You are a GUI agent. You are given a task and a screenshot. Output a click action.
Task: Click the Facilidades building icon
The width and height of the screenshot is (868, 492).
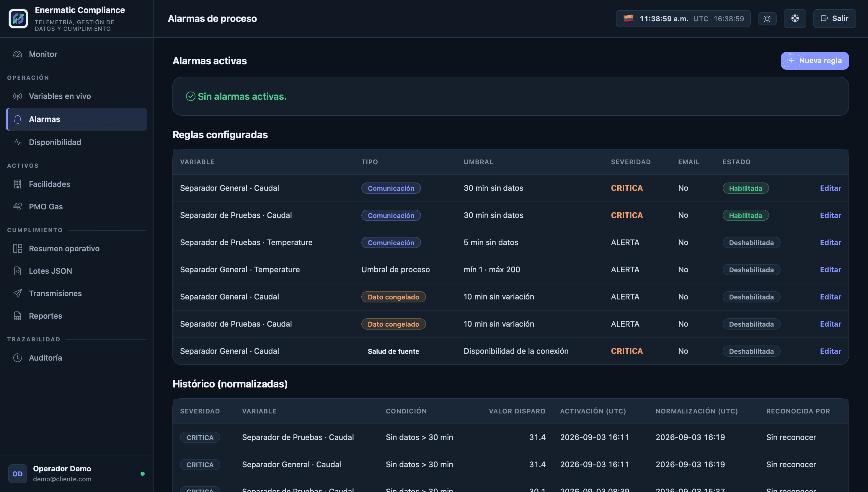pyautogui.click(x=17, y=184)
